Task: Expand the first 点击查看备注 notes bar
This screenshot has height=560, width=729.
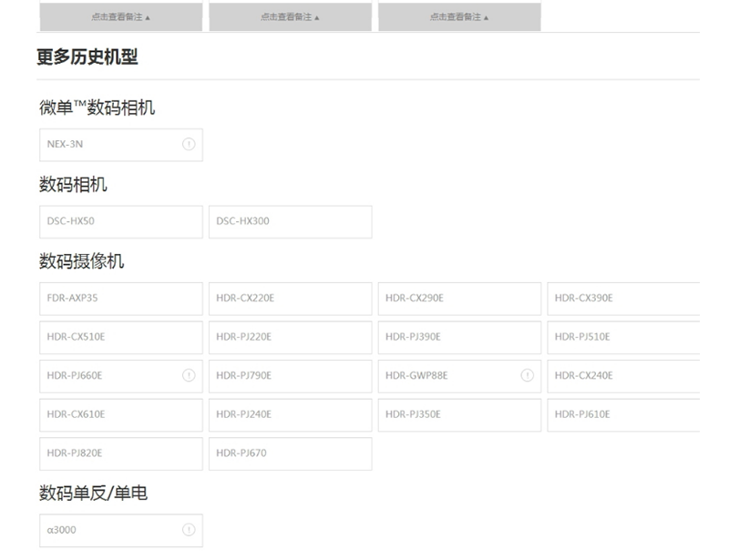Action: (121, 17)
